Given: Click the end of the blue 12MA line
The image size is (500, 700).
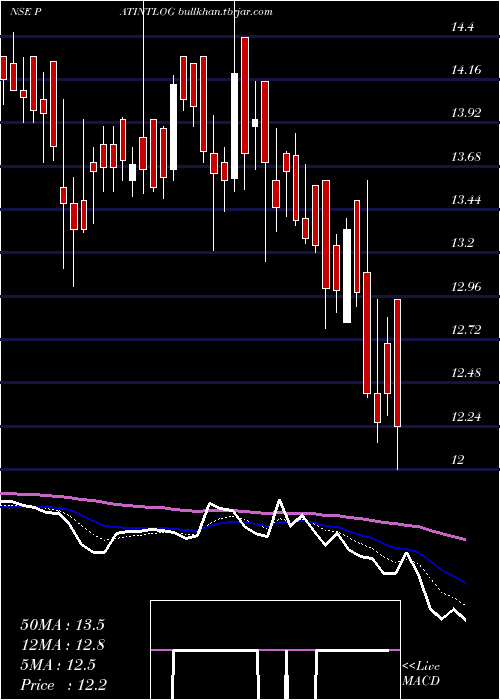Looking at the screenshot, I should click(465, 583).
